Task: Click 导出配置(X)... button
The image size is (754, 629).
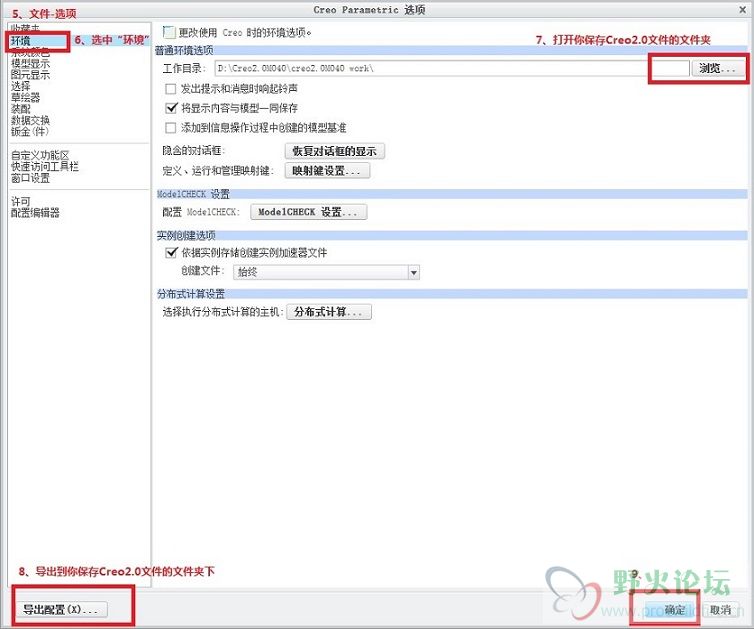Action: pos(61,609)
